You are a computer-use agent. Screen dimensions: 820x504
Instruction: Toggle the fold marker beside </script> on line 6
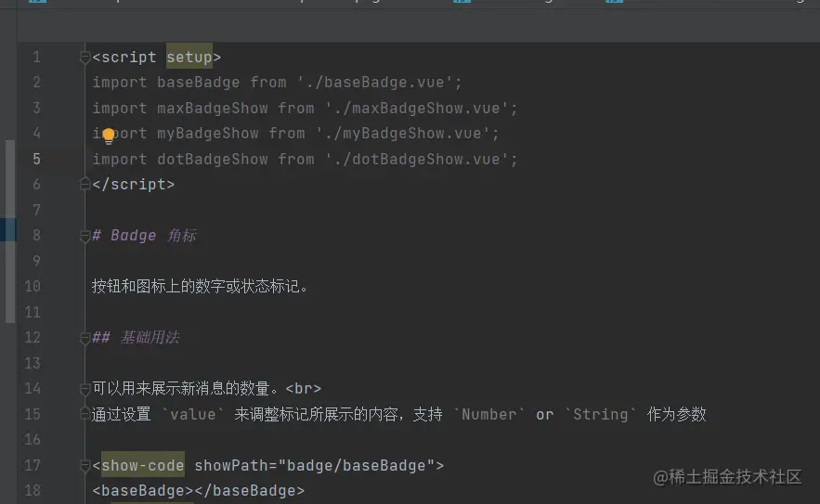(85, 184)
